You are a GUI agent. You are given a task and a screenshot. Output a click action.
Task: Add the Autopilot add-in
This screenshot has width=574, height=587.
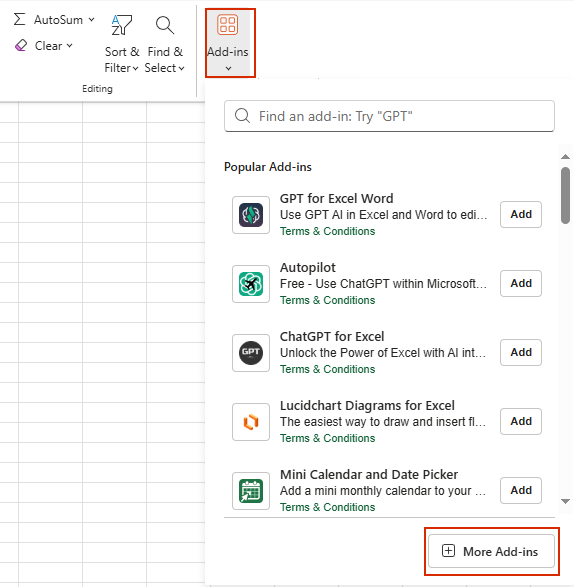(521, 283)
